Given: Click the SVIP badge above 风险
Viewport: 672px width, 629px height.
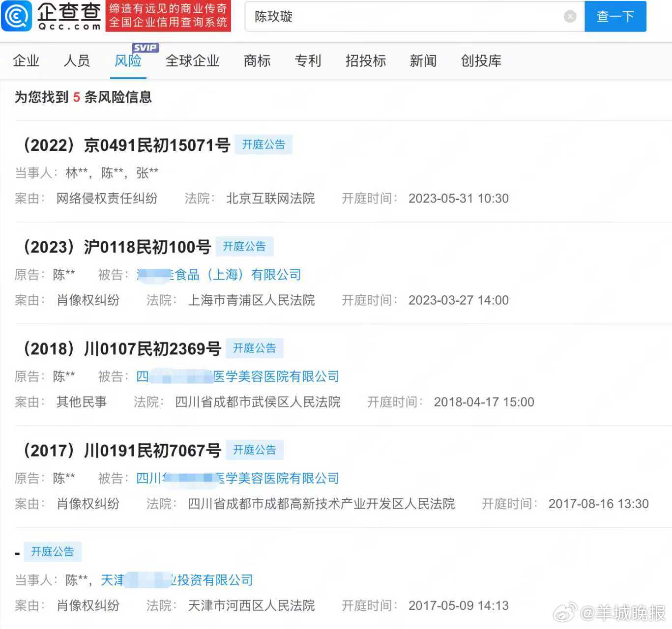Looking at the screenshot, I should (x=145, y=48).
